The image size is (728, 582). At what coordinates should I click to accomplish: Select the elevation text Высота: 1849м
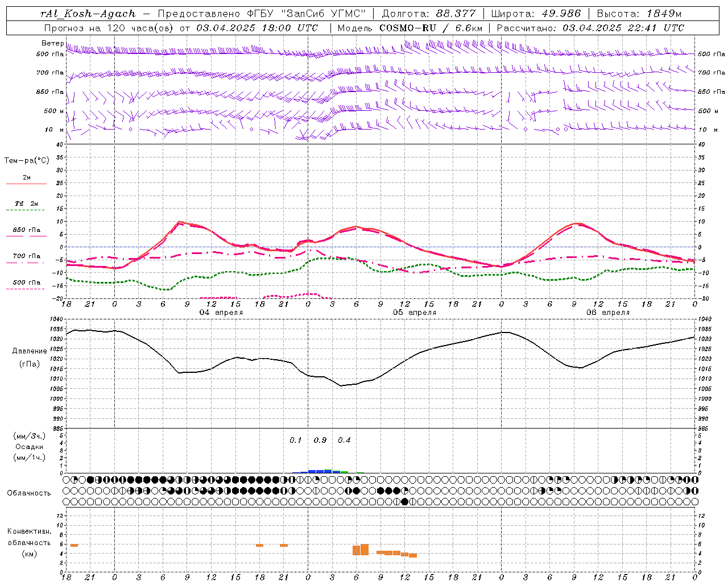tap(639, 14)
